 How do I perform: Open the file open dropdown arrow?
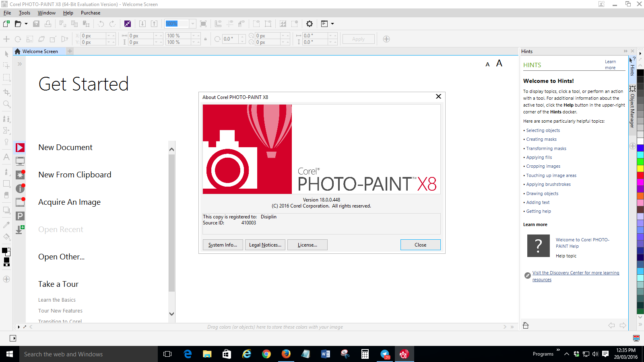click(27, 24)
